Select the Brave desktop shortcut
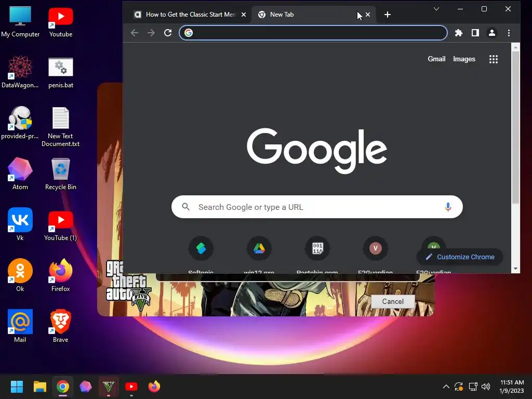Image resolution: width=532 pixels, height=399 pixels. [61, 326]
